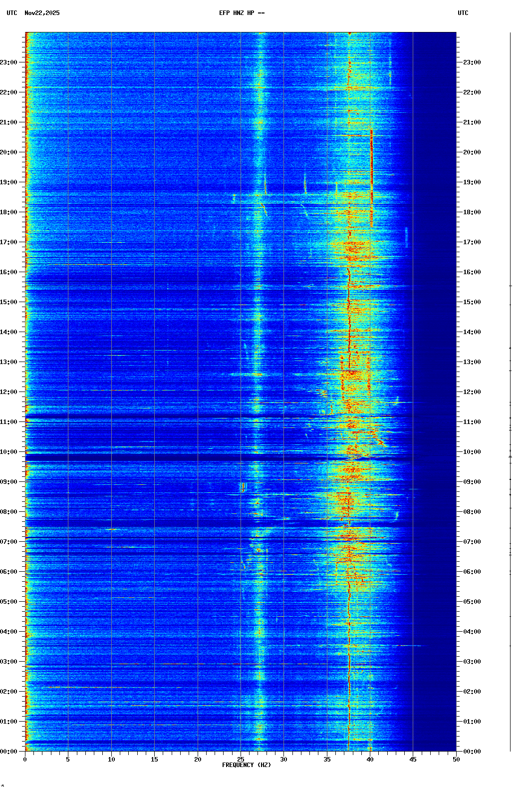Viewport: 532px width, 791px height.
Task: Click the 40 Hz frequency tick label
Action: pos(370,760)
